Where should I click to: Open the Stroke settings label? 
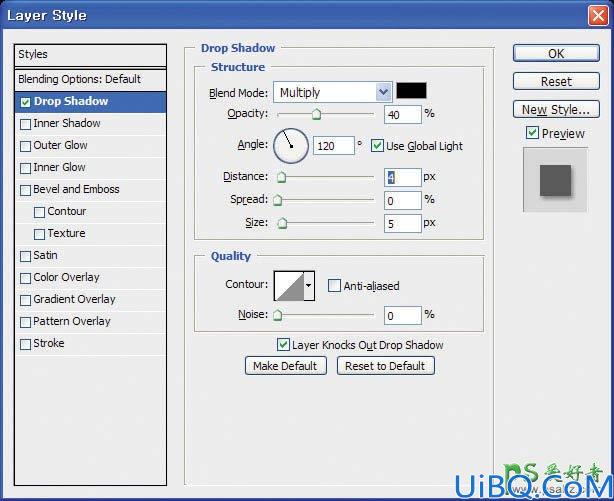tap(49, 343)
